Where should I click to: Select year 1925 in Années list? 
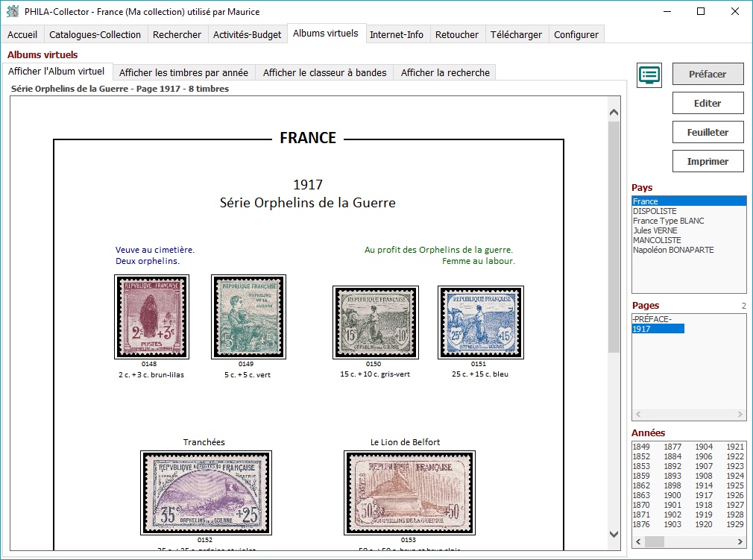click(x=735, y=485)
